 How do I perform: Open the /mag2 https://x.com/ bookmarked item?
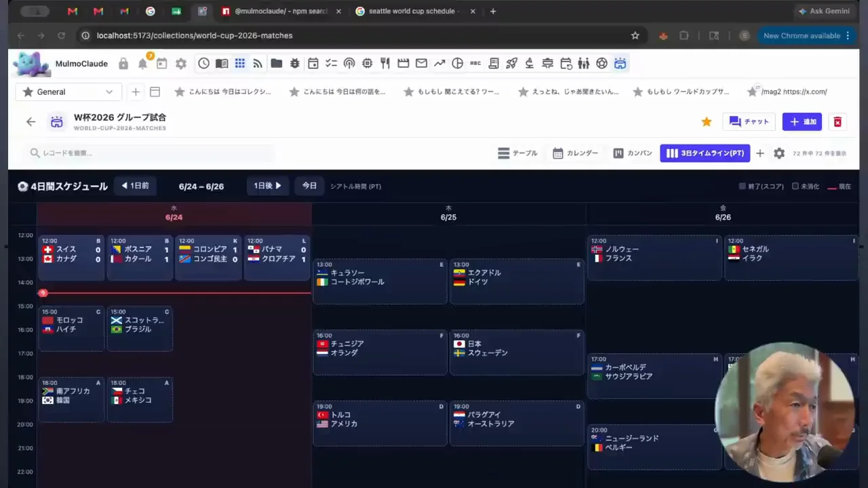[787, 92]
